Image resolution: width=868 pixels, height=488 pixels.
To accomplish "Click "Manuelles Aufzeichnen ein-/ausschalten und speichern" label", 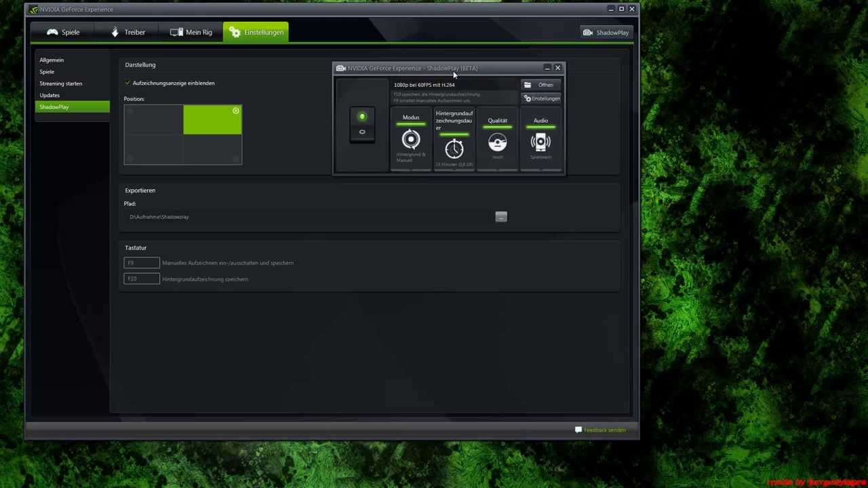I will 228,263.
